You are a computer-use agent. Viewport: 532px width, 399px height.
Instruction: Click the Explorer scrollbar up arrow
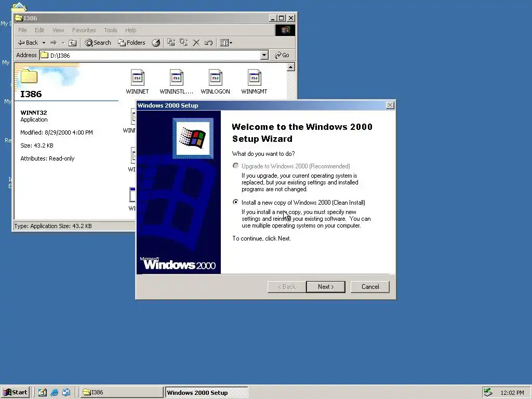tap(291, 67)
